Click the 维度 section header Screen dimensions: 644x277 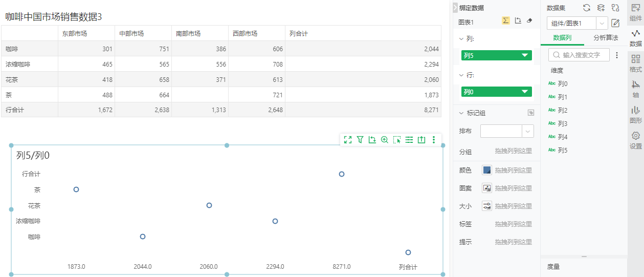(x=557, y=70)
